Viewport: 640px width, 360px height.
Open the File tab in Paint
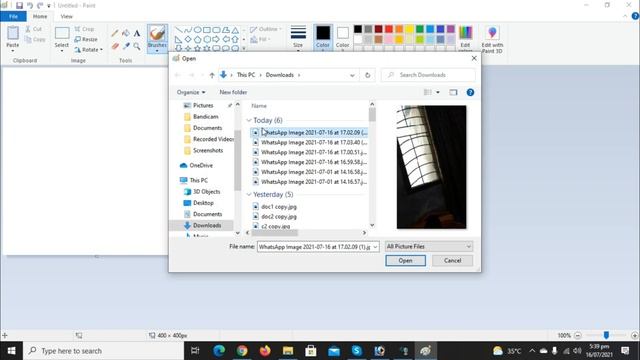pos(13,16)
